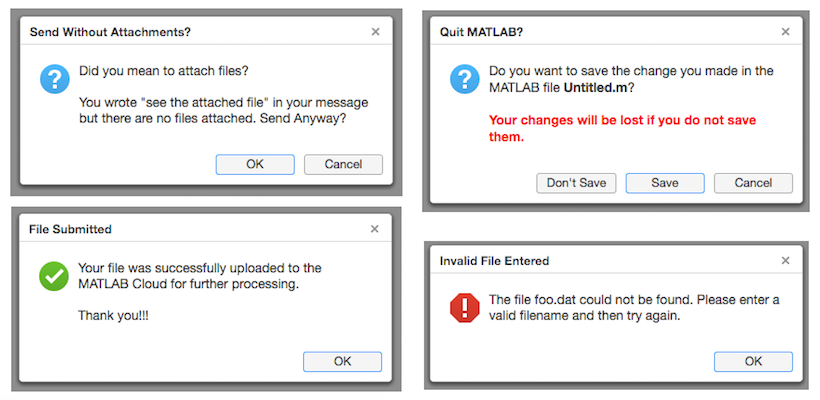Click the green checkmark success icon
Viewport: 820px width, 400px height.
point(54,277)
